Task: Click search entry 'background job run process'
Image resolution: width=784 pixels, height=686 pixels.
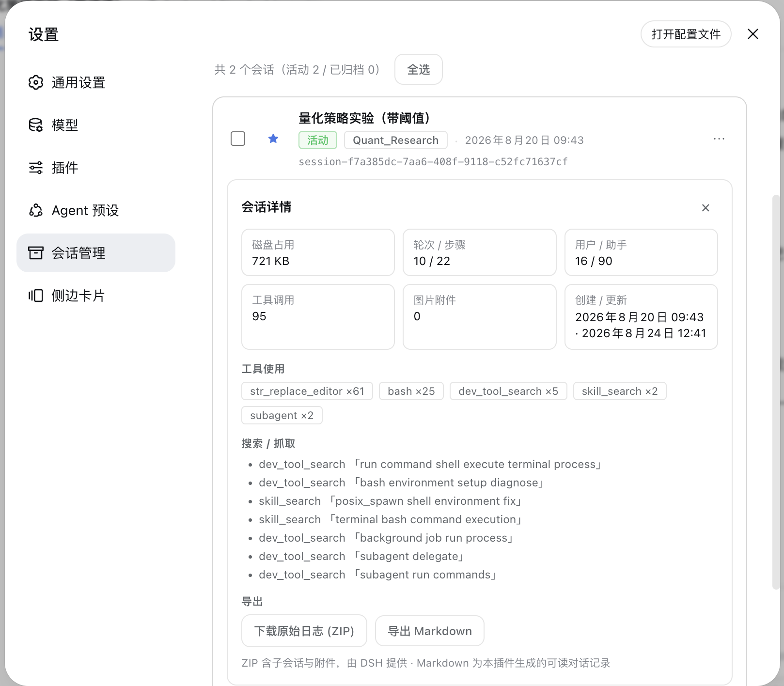Action: click(386, 538)
